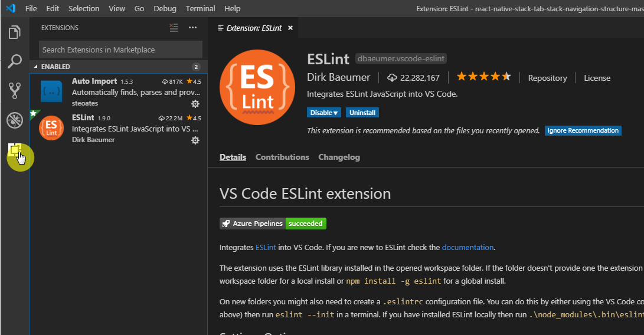Open the License link
644x335 pixels.
[x=597, y=78]
